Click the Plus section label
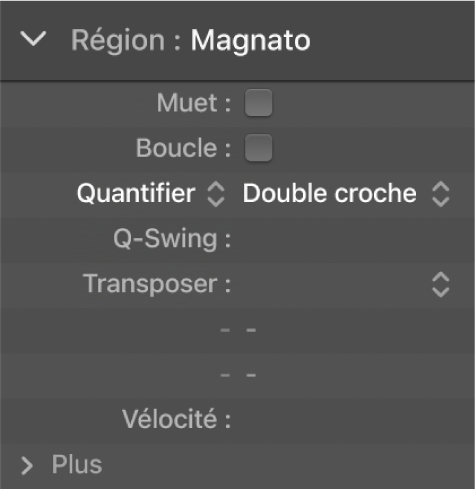 tap(77, 464)
